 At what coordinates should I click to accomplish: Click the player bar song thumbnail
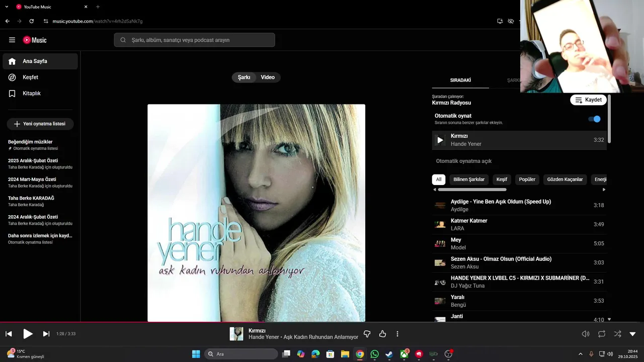pyautogui.click(x=236, y=334)
